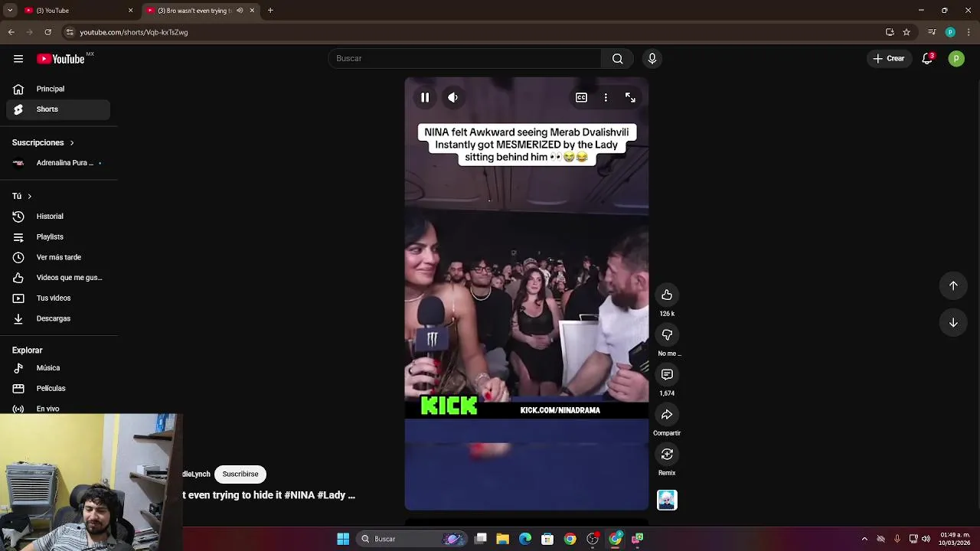Screen dimensions: 980x551
Task: Open YouTube hamburger guide menu
Action: (18, 59)
